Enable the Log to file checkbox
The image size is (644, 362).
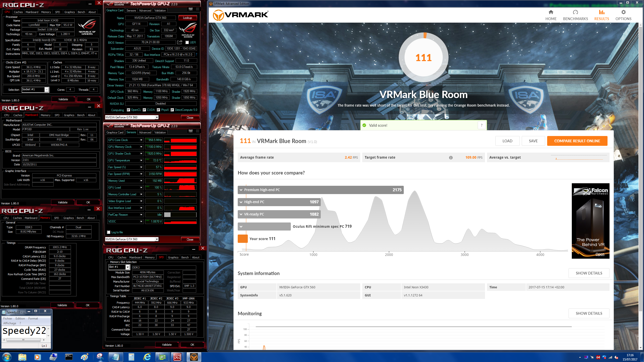tap(109, 232)
